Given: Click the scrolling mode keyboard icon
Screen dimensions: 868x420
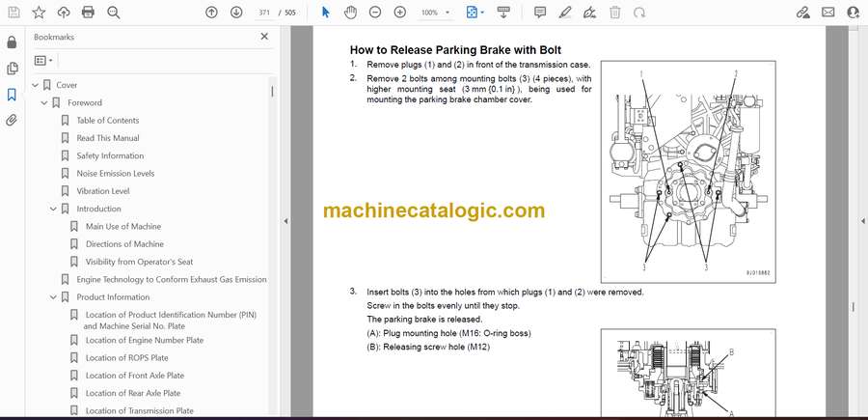Looking at the screenshot, I should click(503, 13).
